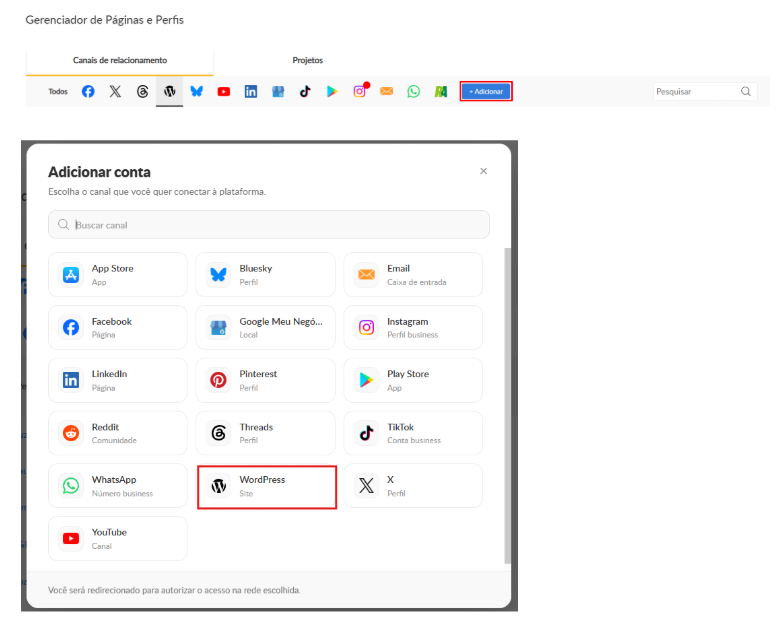Choose the WordPress Site channel card

point(267,487)
